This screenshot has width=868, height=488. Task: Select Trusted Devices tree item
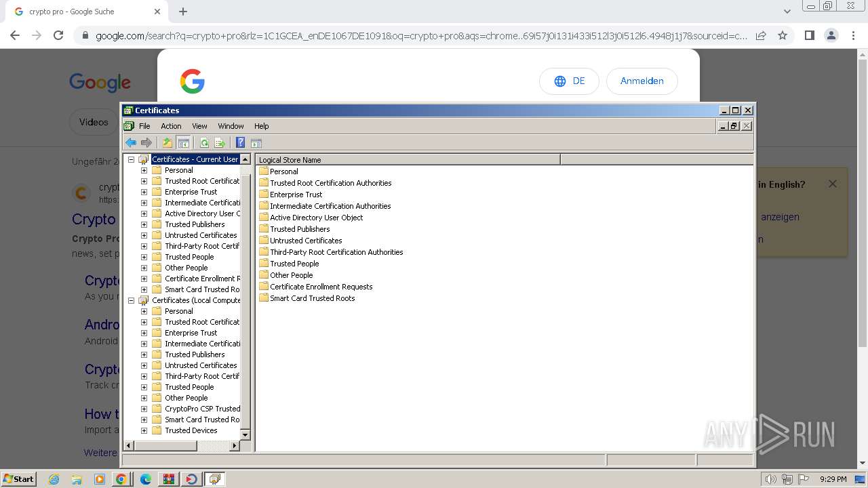pos(191,430)
